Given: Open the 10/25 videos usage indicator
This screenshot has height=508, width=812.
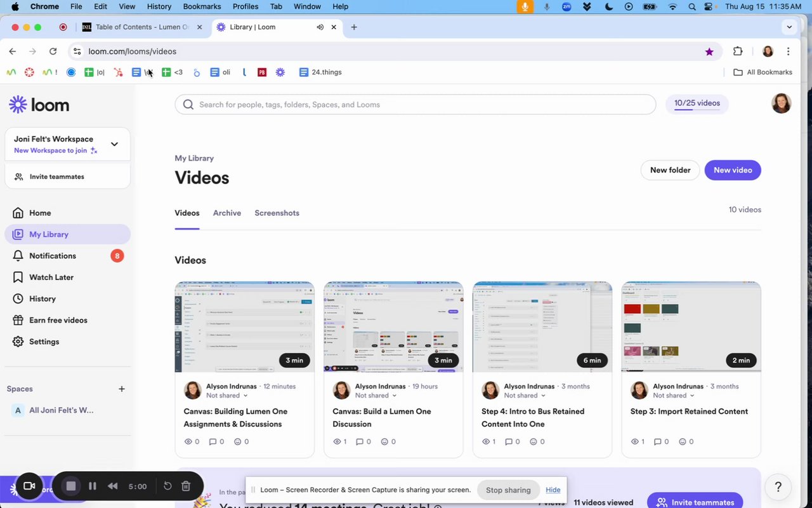Looking at the screenshot, I should [x=697, y=104].
